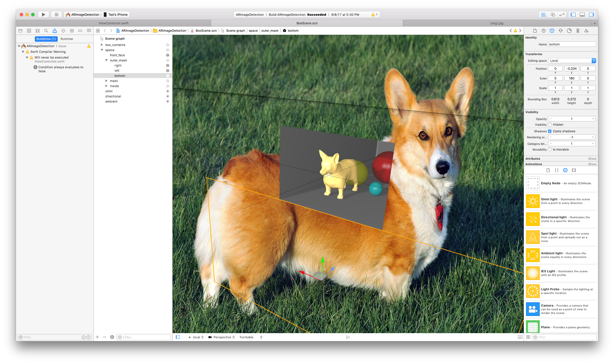Viewport: 614px width, 364px height.
Task: Open the File inspector in the utilities bar
Action: [x=535, y=31]
